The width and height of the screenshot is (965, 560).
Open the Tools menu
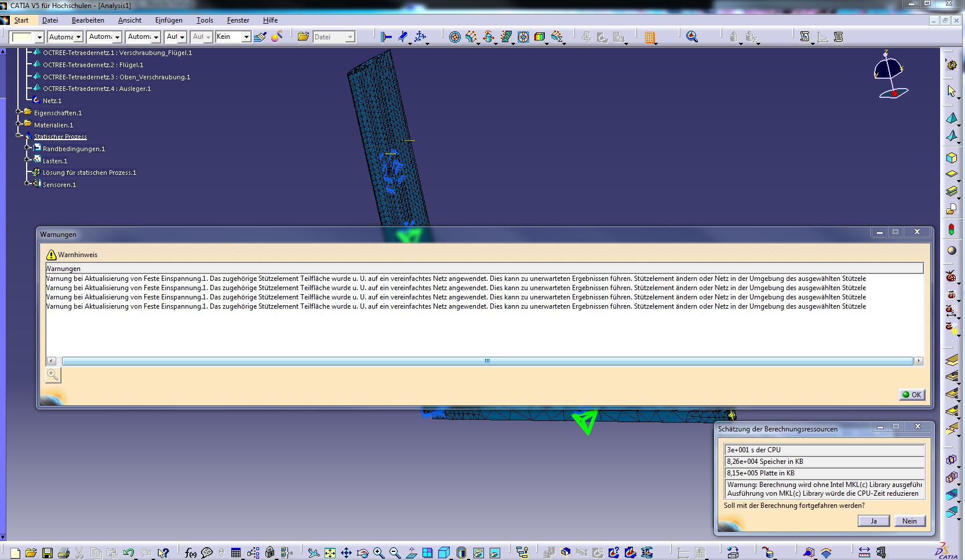(x=205, y=20)
